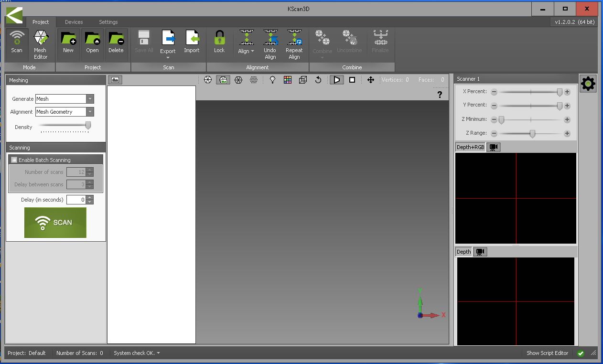The height and width of the screenshot is (364, 603).
Task: Toggle the play button in viewport toolbar
Action: click(x=337, y=80)
